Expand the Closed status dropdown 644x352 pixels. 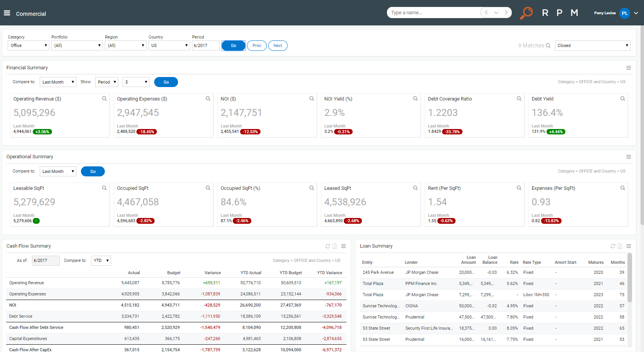pos(592,45)
